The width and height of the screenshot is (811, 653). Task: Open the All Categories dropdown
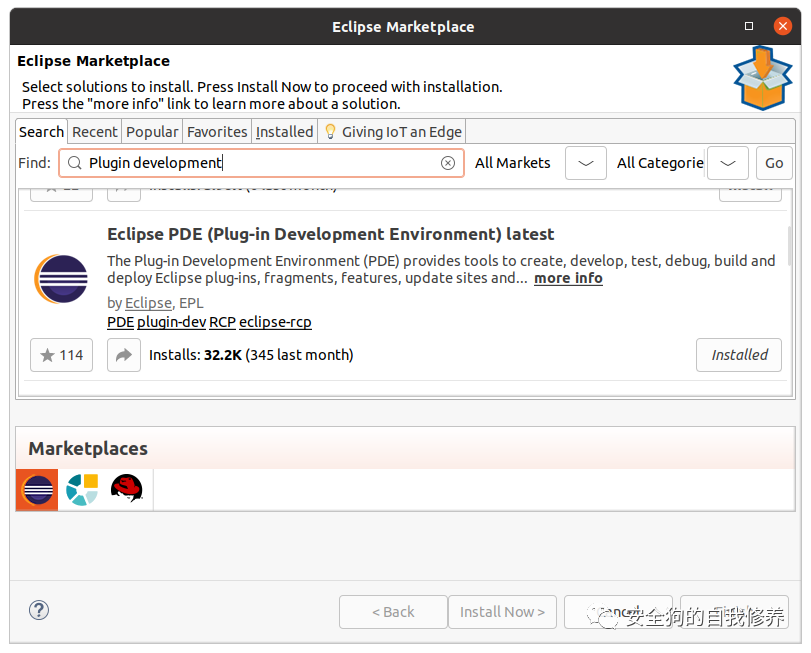tap(727, 163)
